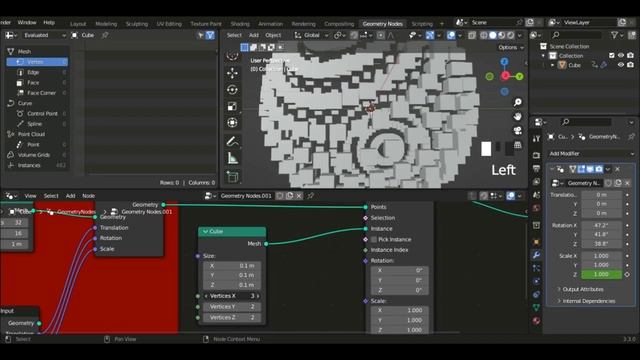Open the Geometry Nodes workspace tab

click(x=382, y=24)
